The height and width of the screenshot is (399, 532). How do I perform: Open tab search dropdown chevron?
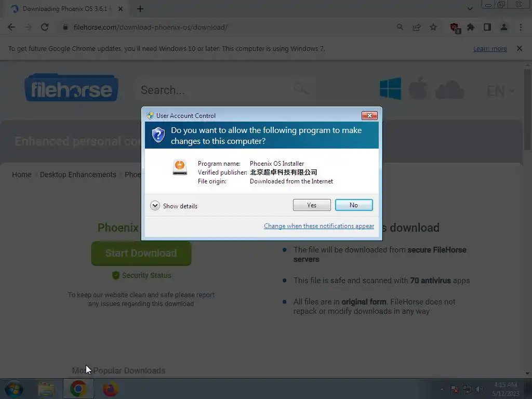470,9
